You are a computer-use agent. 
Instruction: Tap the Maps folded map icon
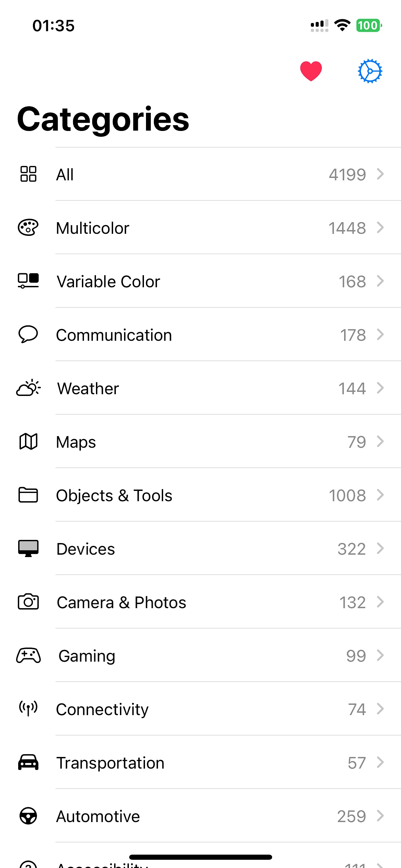tap(28, 442)
